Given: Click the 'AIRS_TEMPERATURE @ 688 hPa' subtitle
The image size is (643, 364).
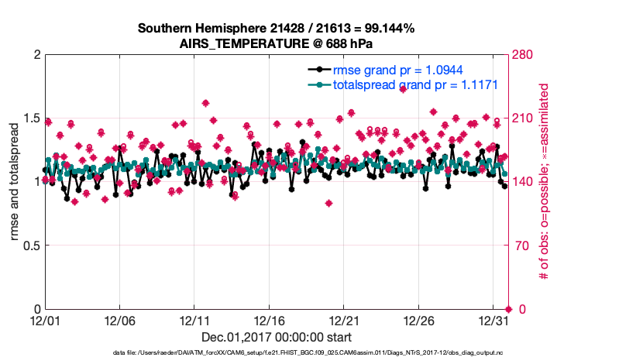Looking at the screenshot, I should 277,43.
